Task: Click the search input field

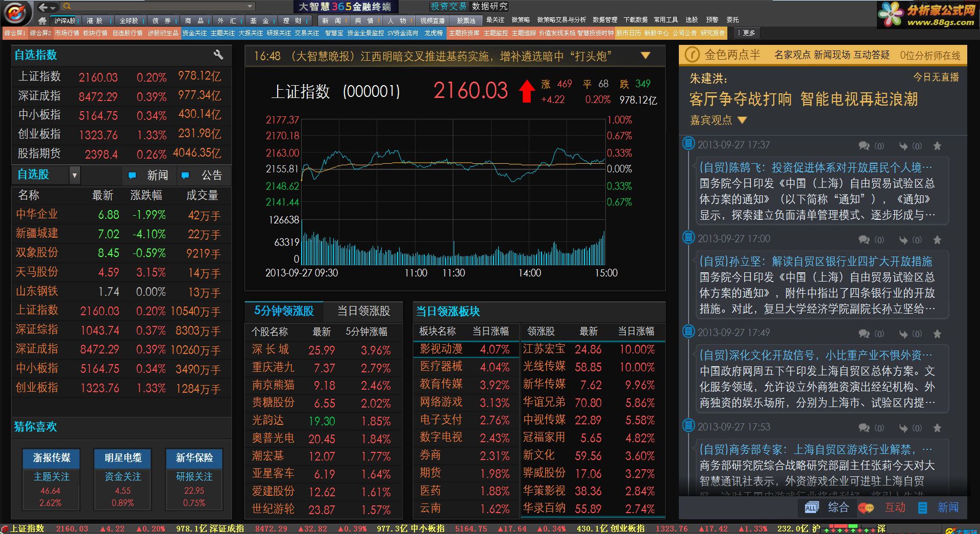Action: [x=158, y=7]
